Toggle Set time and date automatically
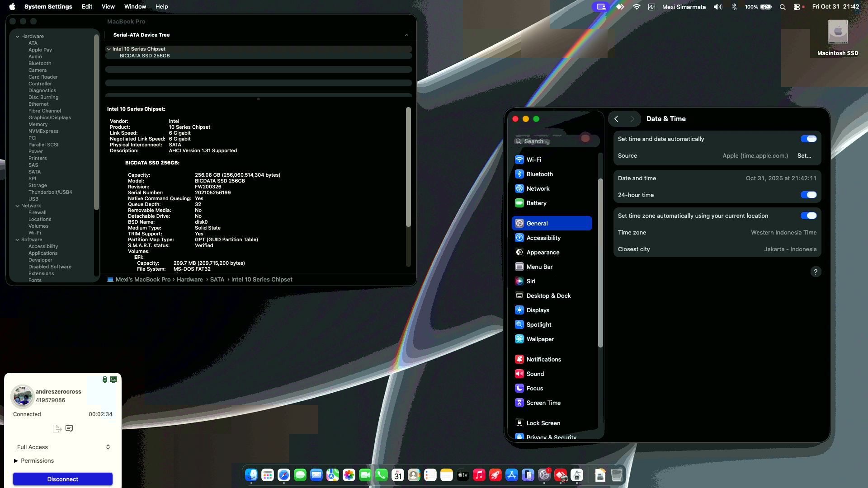 808,139
